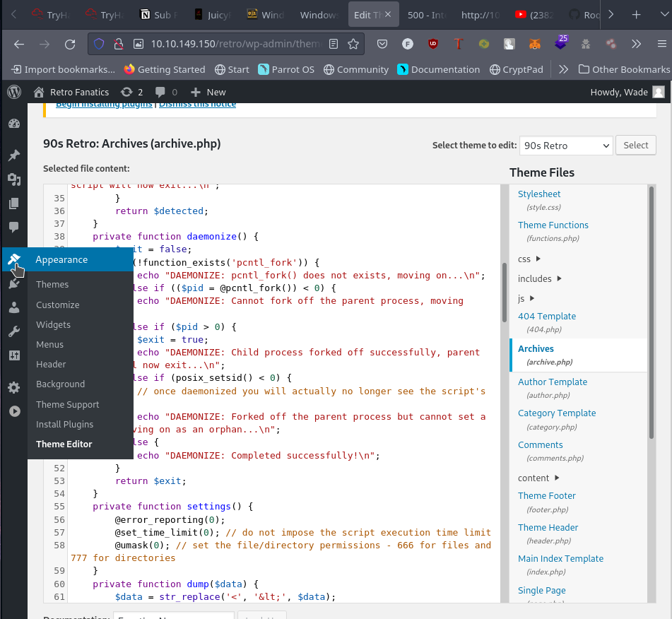Image resolution: width=672 pixels, height=619 pixels.
Task: Open Header submenu item
Action: [x=51, y=365]
